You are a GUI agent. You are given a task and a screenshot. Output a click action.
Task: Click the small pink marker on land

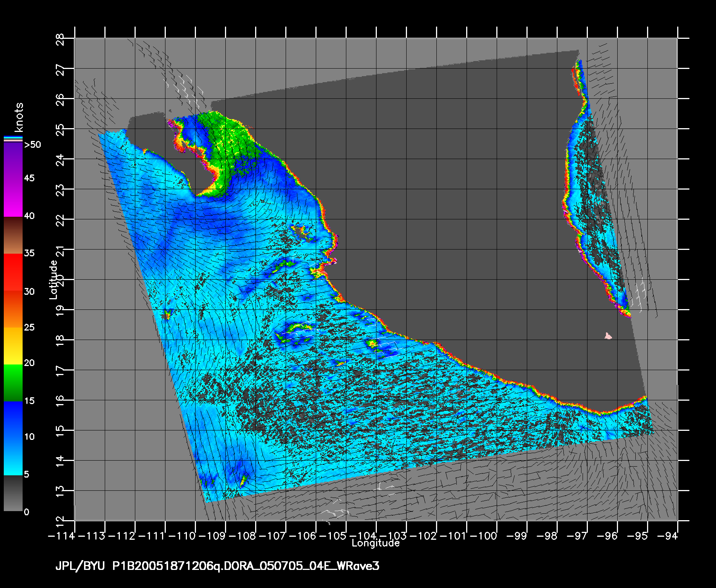[607, 335]
